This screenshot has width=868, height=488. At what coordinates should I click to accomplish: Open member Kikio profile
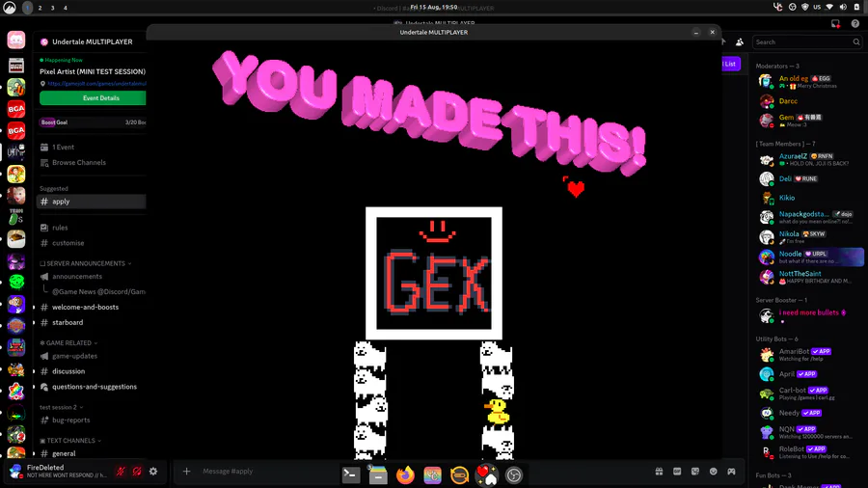pyautogui.click(x=808, y=198)
